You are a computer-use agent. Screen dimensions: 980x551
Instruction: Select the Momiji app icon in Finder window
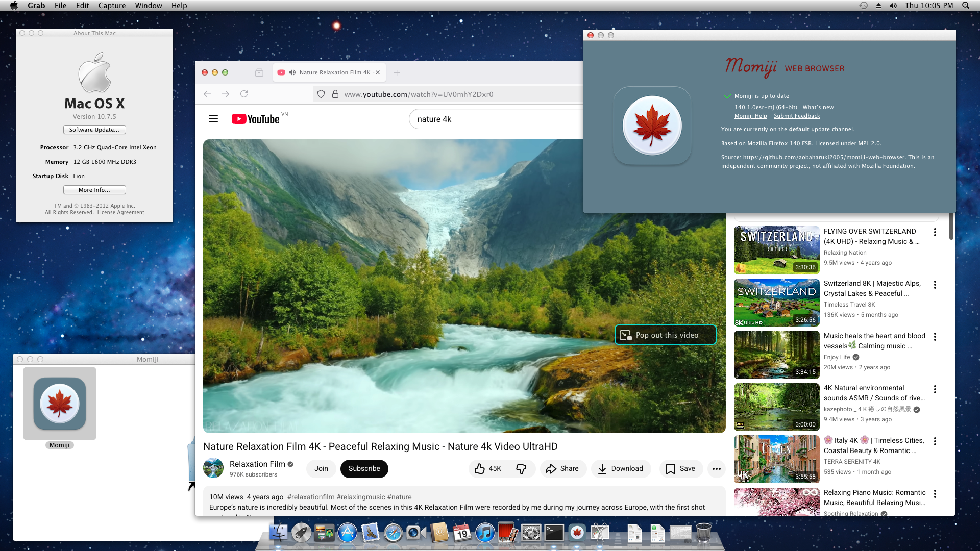click(x=60, y=404)
